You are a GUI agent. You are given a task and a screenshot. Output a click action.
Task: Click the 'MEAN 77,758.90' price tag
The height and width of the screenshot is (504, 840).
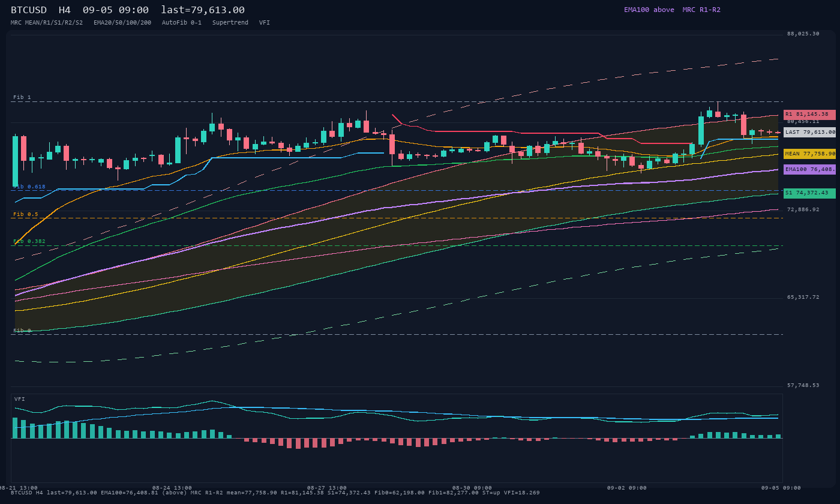pos(809,154)
